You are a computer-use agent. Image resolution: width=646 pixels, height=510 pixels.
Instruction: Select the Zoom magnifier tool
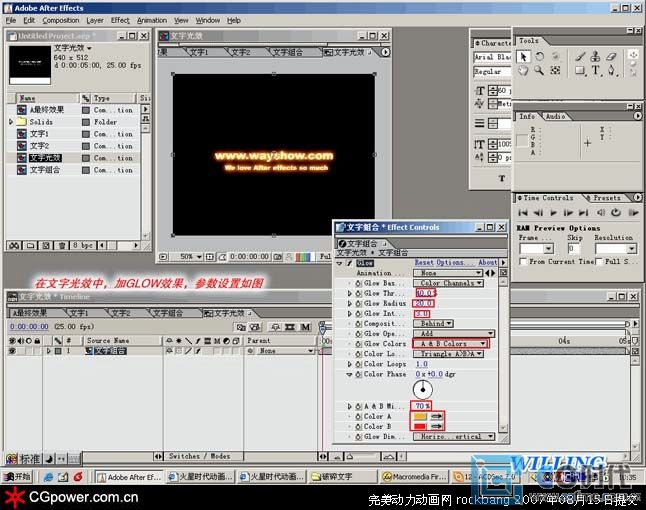point(539,70)
